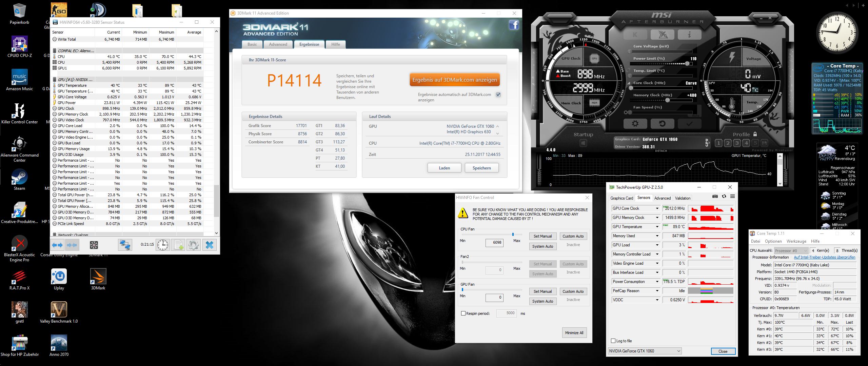Viewport: 868px width, 366px height.
Task: Open HWiNFO sensor settings gear icon
Action: pyautogui.click(x=194, y=245)
